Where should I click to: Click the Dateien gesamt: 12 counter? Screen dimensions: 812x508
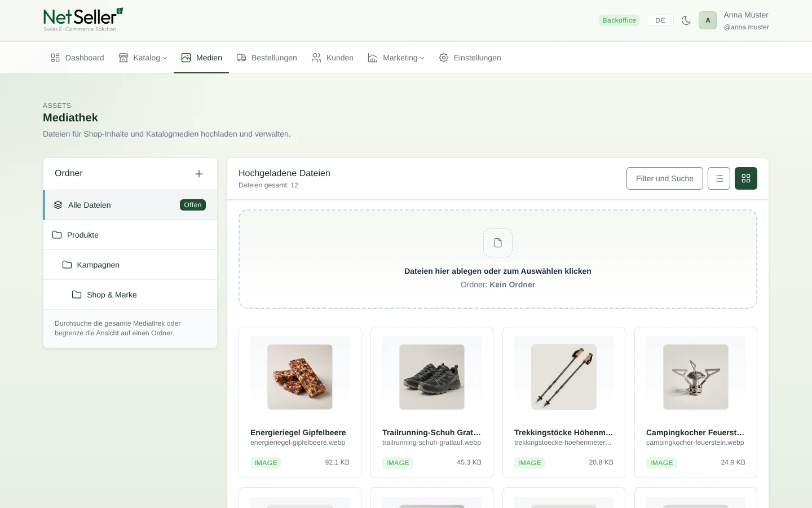[x=268, y=185]
